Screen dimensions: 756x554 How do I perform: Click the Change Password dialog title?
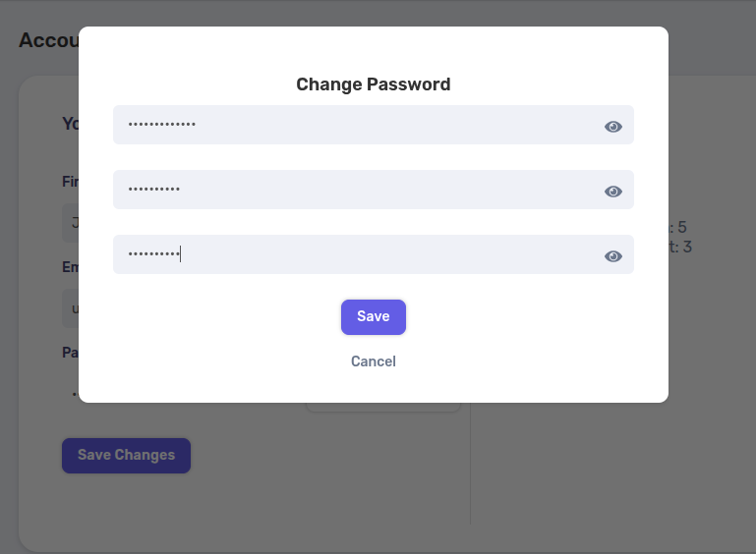374,84
